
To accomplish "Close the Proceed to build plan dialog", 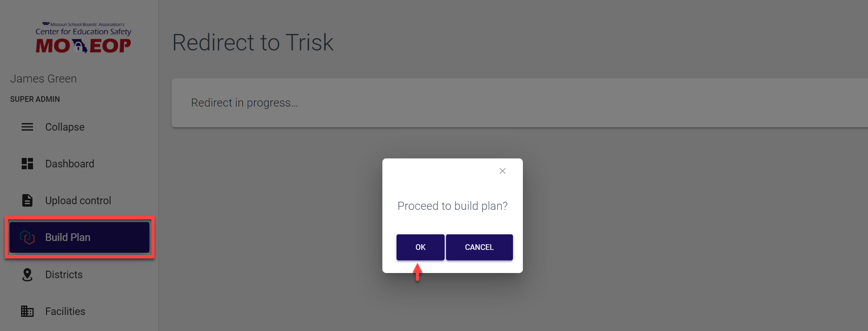I will coord(503,171).
